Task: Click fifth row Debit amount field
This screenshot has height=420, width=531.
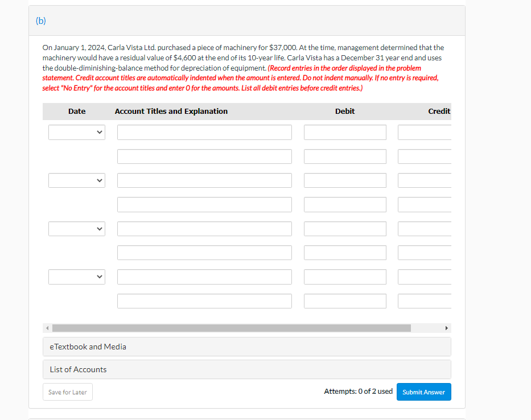Action: click(x=345, y=229)
